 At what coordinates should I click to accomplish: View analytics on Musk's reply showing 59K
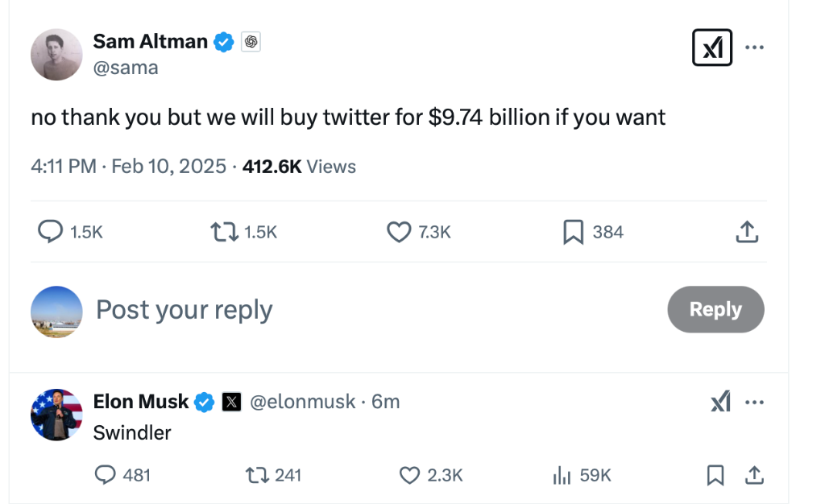tap(562, 475)
